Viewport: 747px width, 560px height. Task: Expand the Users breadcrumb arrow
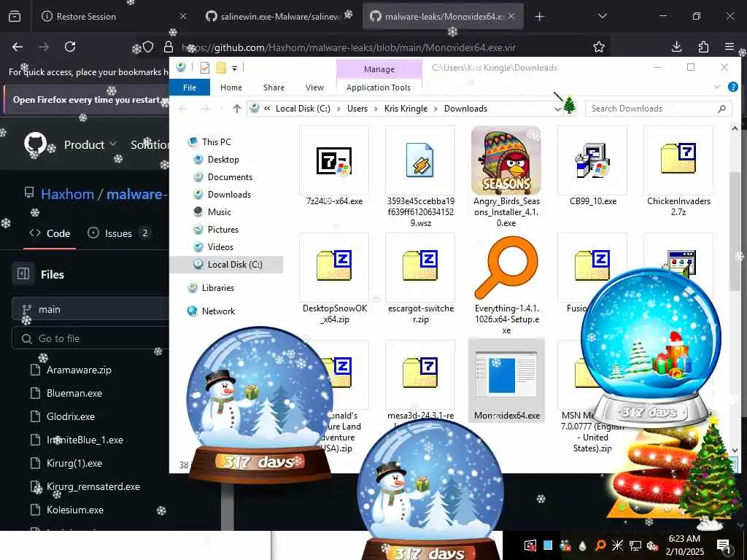(376, 109)
